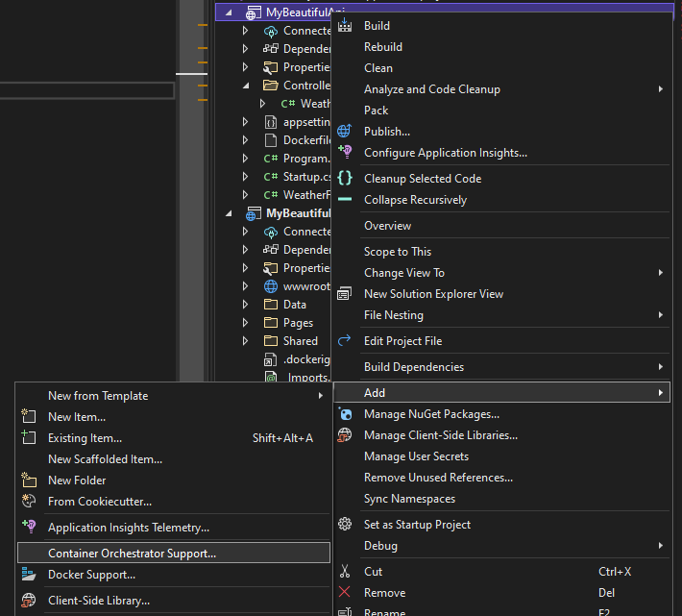Select the Dependencies node under top project
This screenshot has width=682, height=616.
point(306,49)
